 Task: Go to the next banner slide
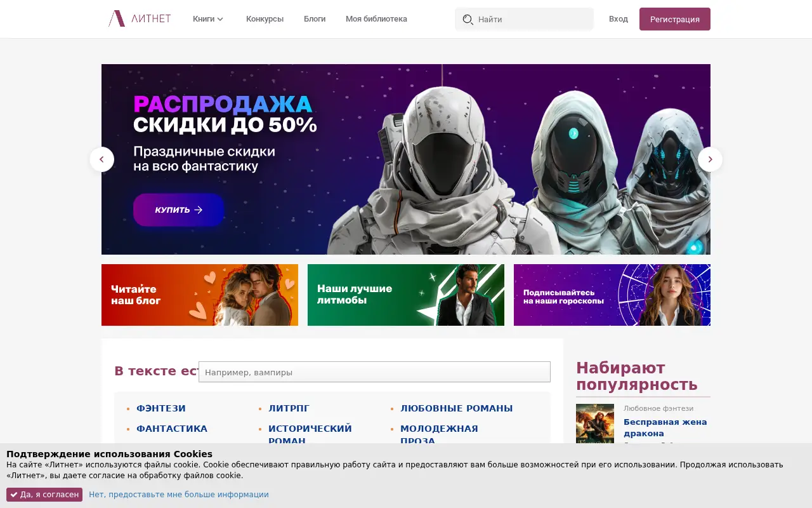click(710, 159)
